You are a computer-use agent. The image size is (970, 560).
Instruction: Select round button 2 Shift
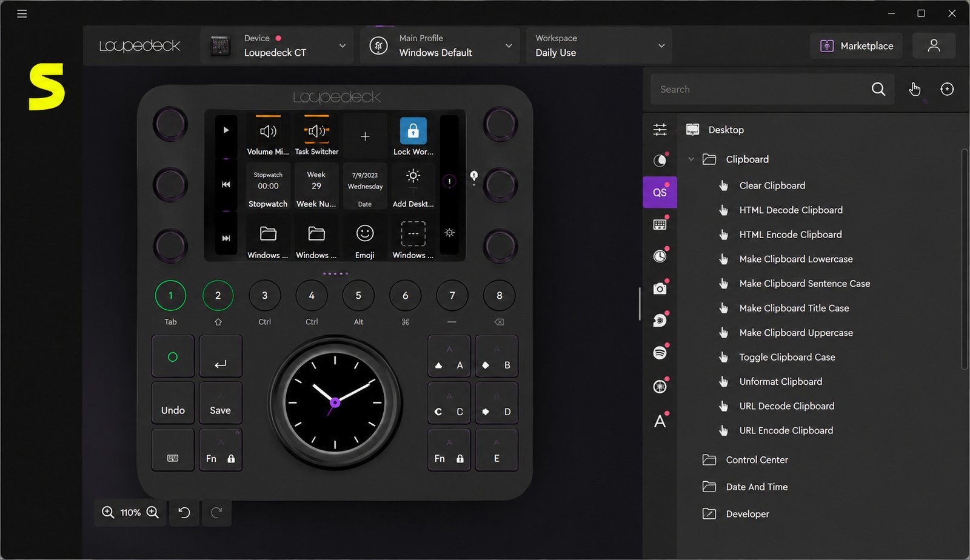(x=218, y=295)
